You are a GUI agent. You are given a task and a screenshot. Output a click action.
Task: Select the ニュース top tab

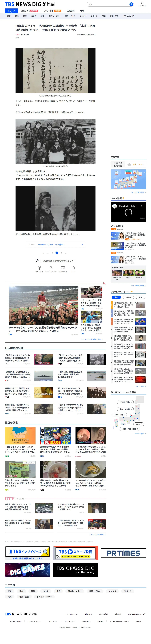point(12,11)
